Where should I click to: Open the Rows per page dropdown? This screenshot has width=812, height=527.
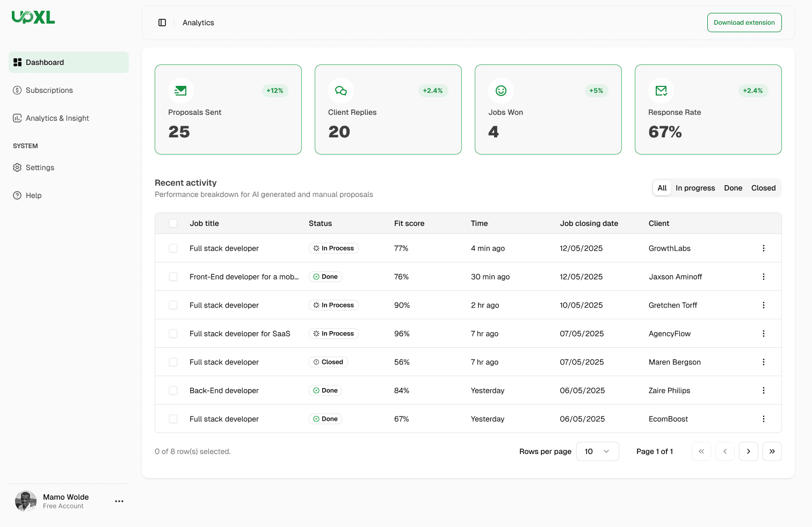click(x=598, y=451)
